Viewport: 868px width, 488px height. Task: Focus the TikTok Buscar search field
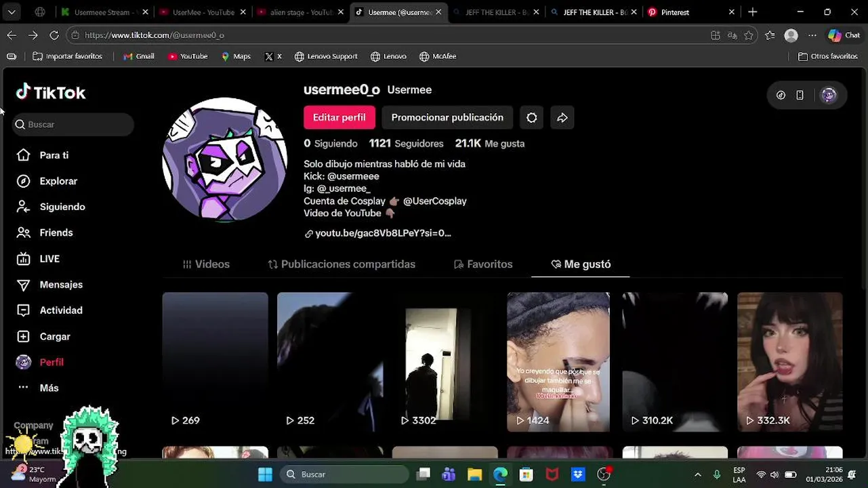pyautogui.click(x=73, y=125)
